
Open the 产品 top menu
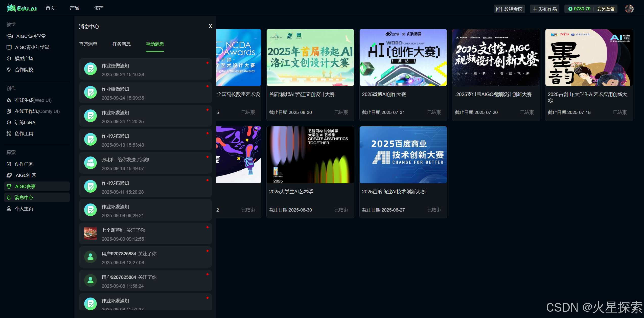tap(74, 8)
